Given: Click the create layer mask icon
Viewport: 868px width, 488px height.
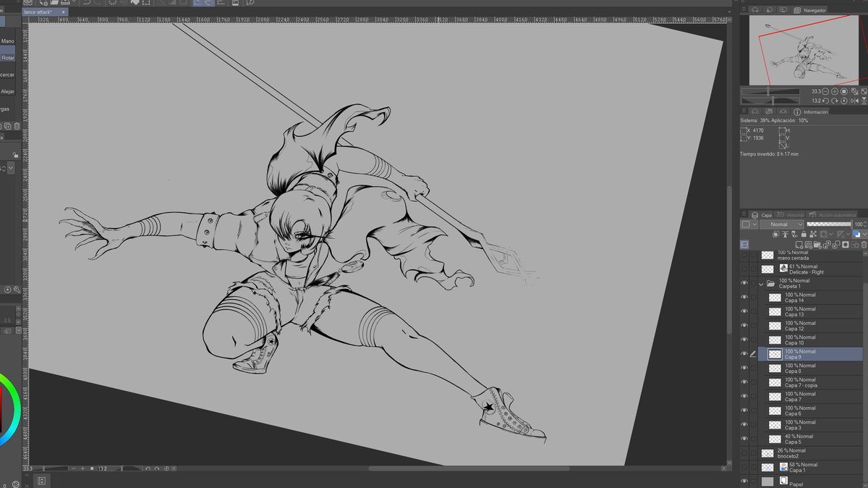Looking at the screenshot, I should pyautogui.click(x=846, y=245).
